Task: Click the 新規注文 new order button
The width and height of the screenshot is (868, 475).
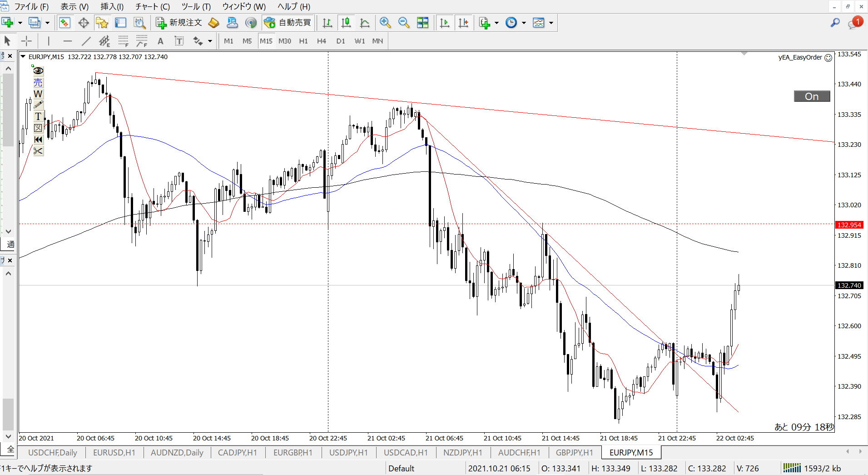Action: [179, 22]
